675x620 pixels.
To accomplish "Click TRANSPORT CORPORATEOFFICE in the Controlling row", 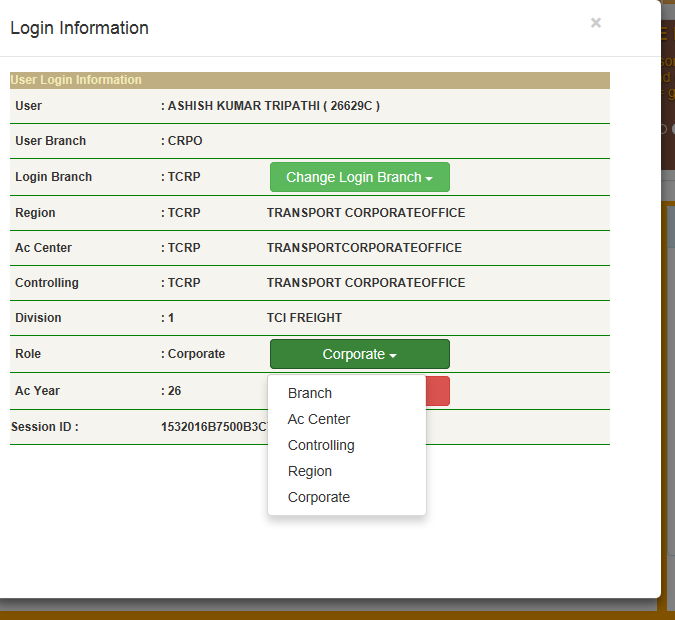I will pyautogui.click(x=366, y=283).
